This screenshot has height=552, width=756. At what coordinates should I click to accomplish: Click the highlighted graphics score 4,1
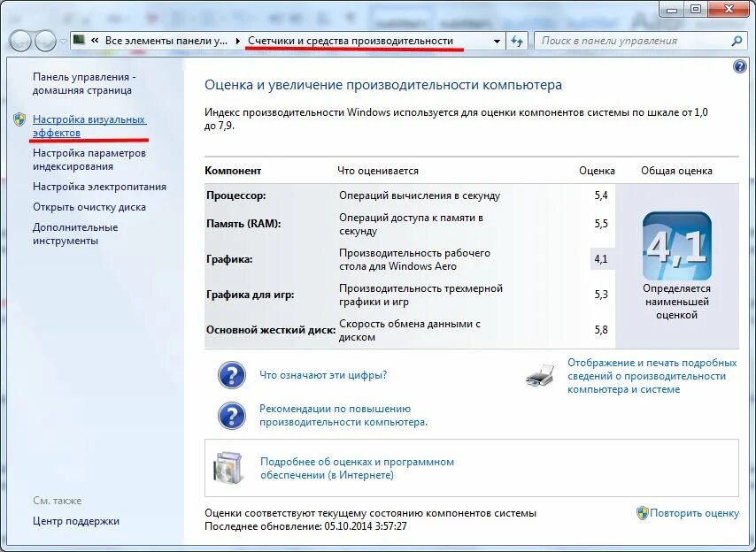601,259
